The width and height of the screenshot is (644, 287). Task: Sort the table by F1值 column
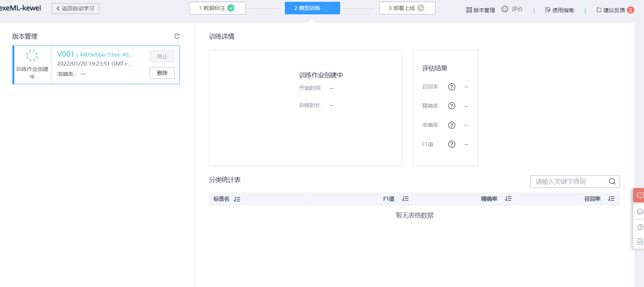(x=405, y=199)
